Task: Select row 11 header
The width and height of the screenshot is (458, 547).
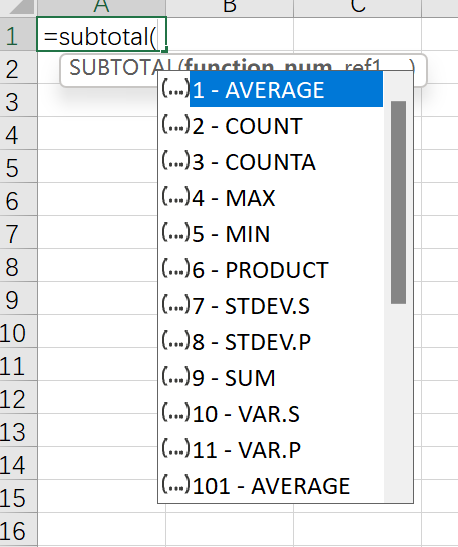Action: (x=18, y=364)
